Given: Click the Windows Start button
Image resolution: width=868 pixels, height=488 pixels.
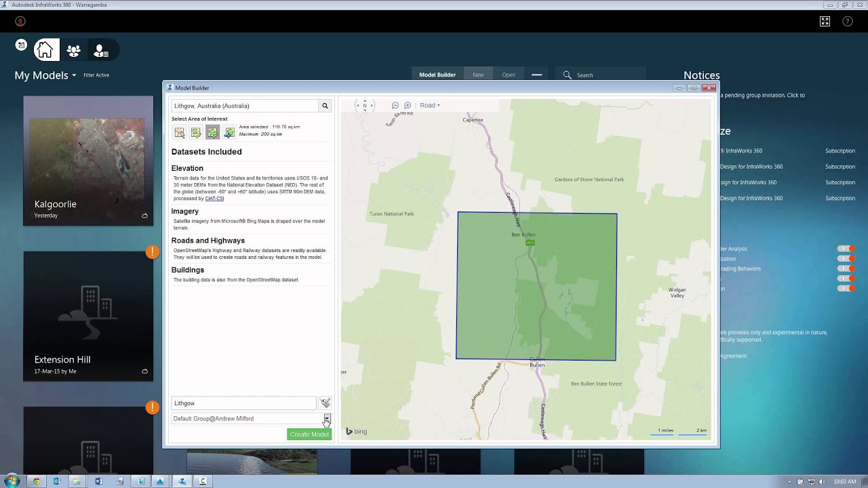Looking at the screenshot, I should pyautogui.click(x=12, y=481).
